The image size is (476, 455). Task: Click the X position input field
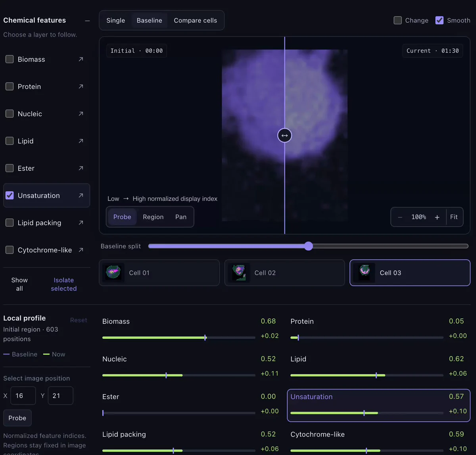coord(23,395)
